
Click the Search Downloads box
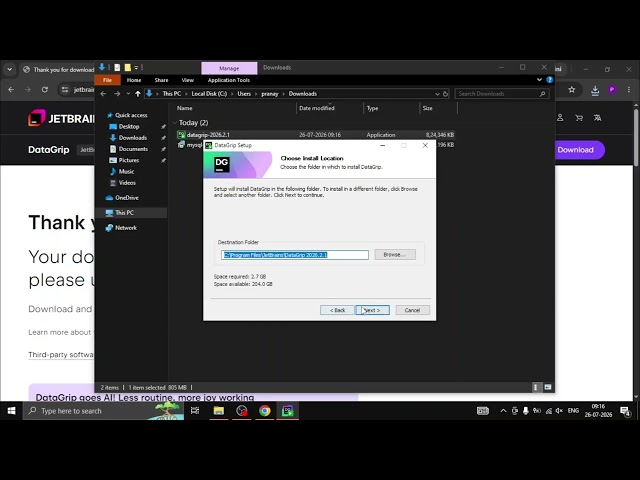501,94
